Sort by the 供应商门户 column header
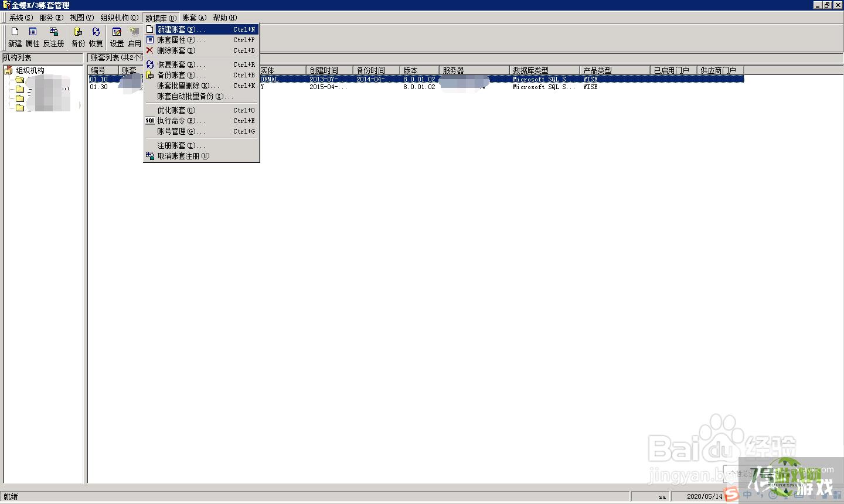This screenshot has height=504, width=844. pyautogui.click(x=720, y=70)
